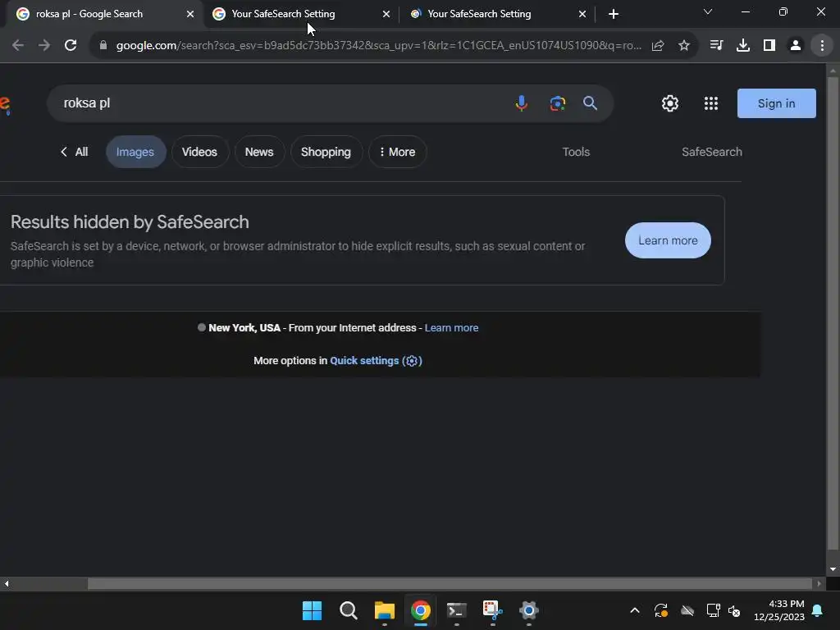Viewport: 840px width, 630px height.
Task: Start voice search with microphone icon
Action: (521, 103)
